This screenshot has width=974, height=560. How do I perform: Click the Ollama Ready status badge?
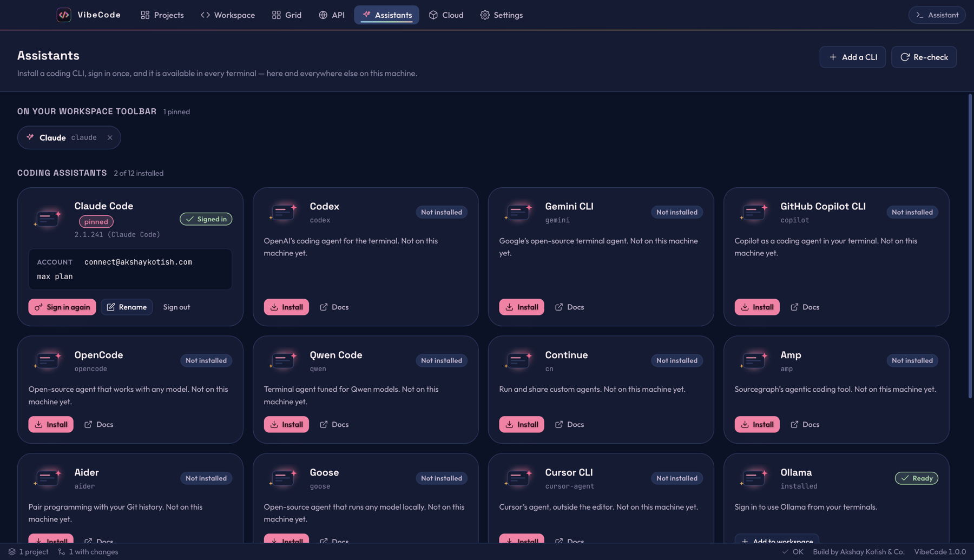(916, 478)
